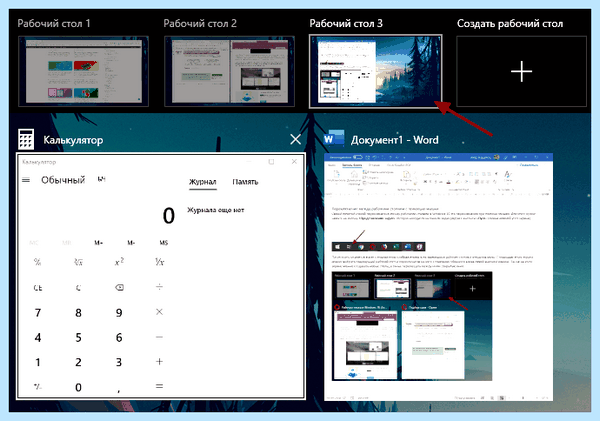Click the MR memory recall button

pyautogui.click(x=67, y=243)
